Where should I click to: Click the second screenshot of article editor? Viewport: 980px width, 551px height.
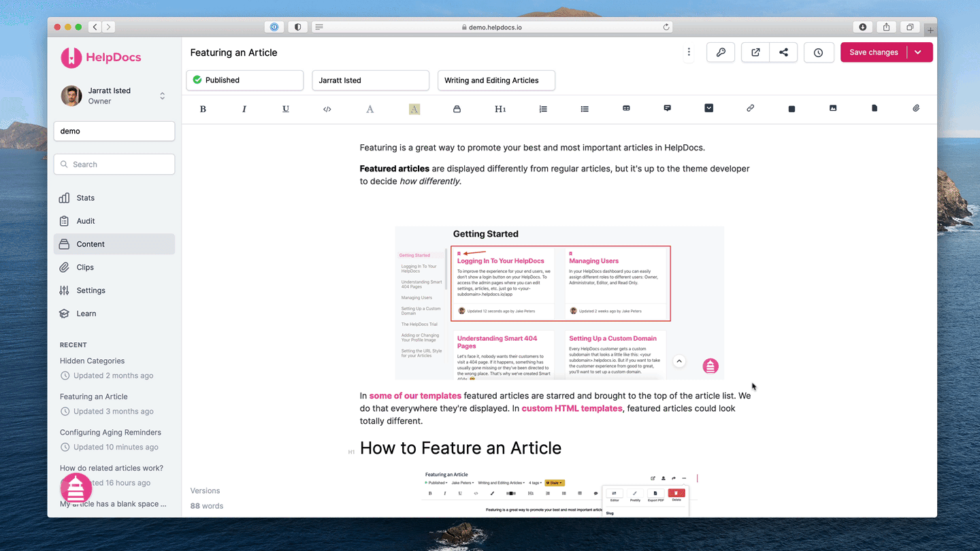[559, 492]
